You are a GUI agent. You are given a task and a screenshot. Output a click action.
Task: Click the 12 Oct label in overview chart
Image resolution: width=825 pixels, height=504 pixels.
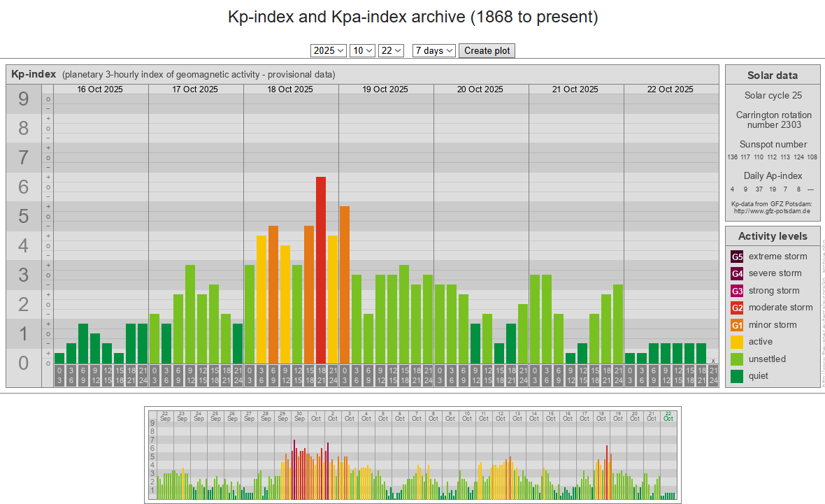point(501,417)
